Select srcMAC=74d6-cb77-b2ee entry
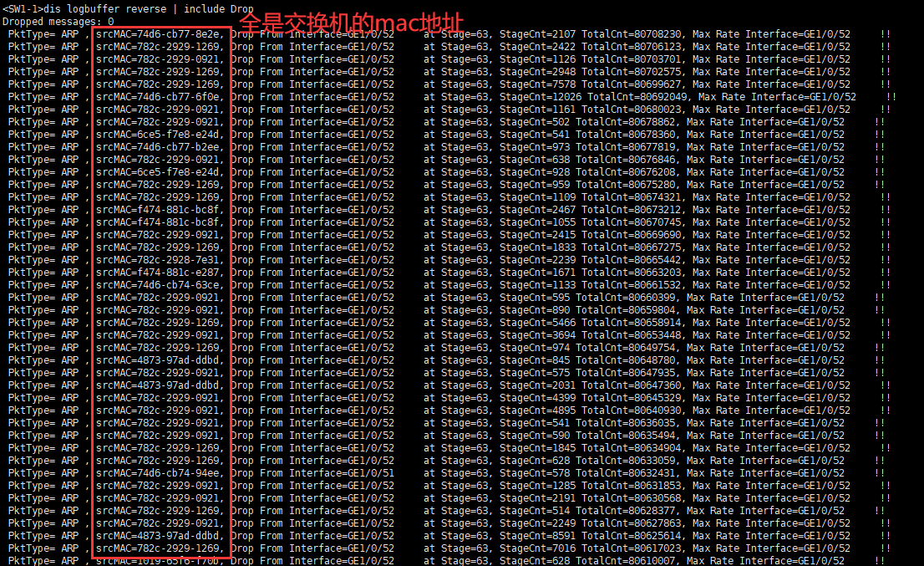This screenshot has width=924, height=566. point(160,147)
